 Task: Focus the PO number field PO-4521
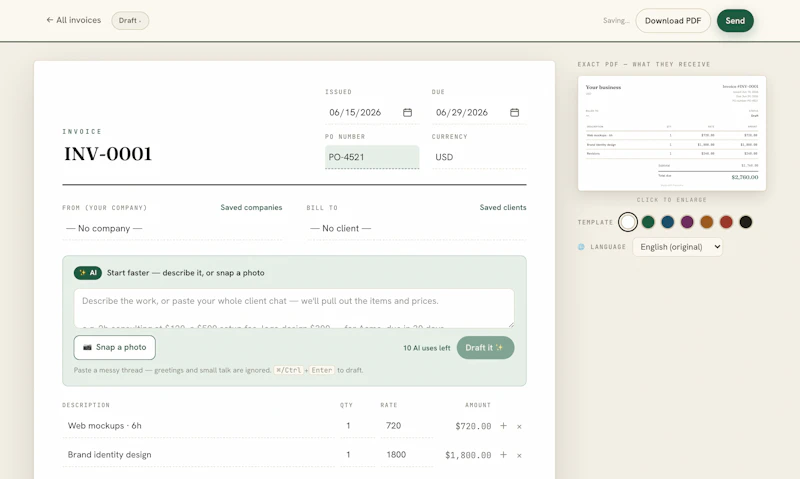pos(372,157)
